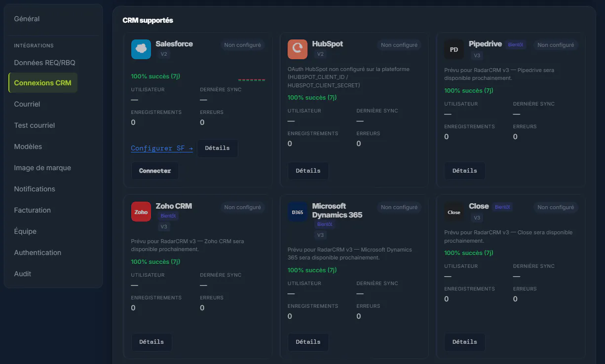This screenshot has width=605, height=364.
Task: Click the Zoho CRM card title
Action: pyautogui.click(x=174, y=206)
